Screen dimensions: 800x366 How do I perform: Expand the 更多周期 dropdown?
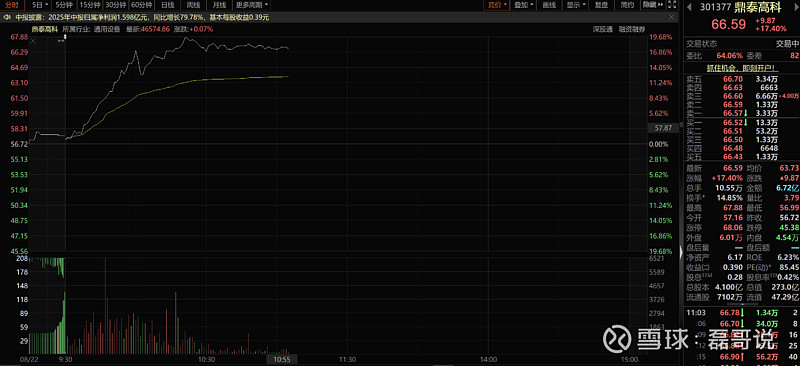(253, 5)
